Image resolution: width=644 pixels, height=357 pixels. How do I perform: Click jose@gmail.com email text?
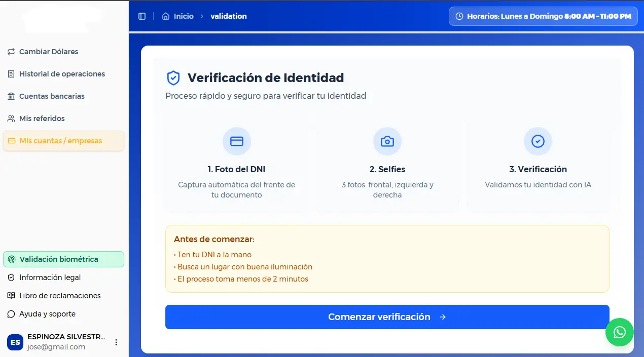pyautogui.click(x=56, y=347)
